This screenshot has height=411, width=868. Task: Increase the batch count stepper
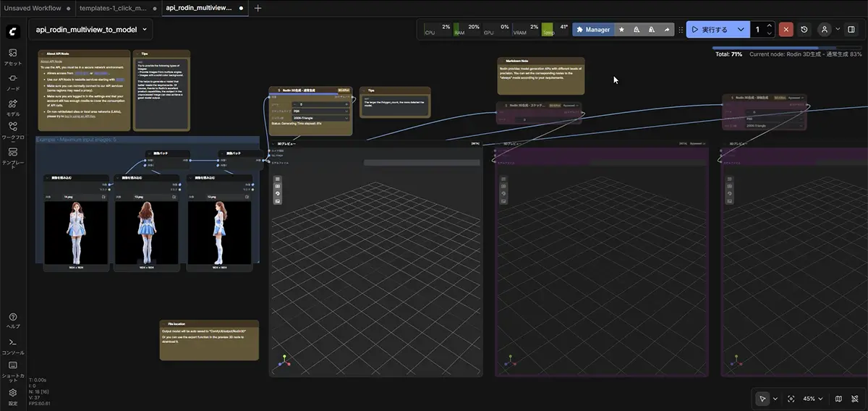(769, 26)
